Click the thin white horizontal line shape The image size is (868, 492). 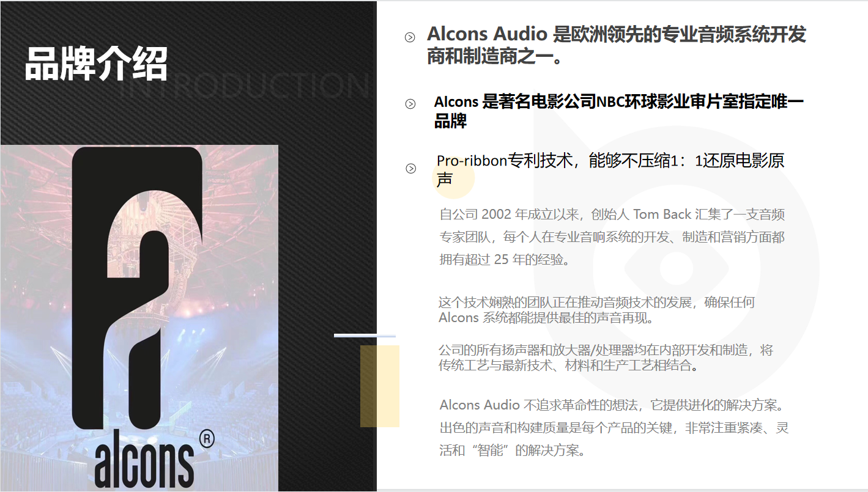tap(365, 336)
